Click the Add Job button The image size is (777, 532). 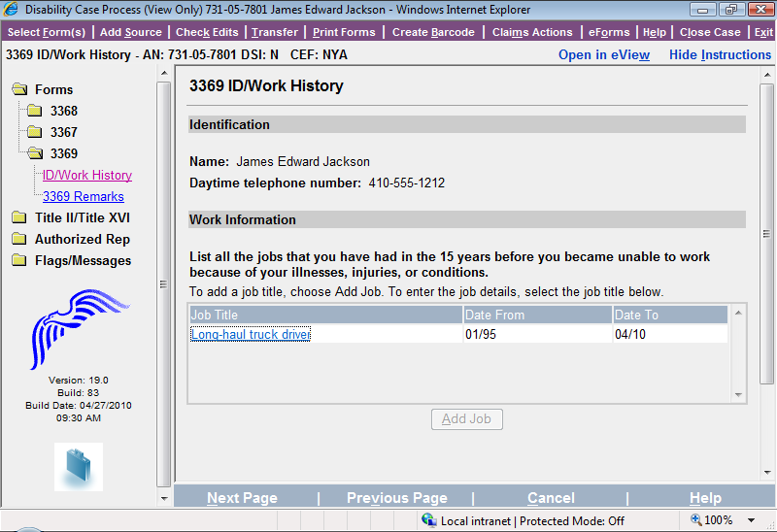tap(467, 419)
